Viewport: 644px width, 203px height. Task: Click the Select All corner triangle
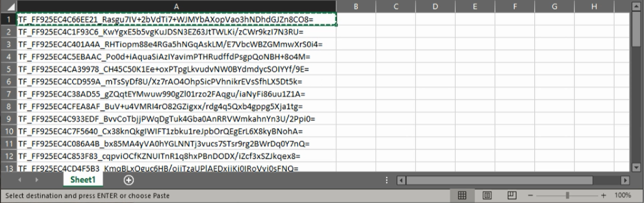pyautogui.click(x=9, y=7)
